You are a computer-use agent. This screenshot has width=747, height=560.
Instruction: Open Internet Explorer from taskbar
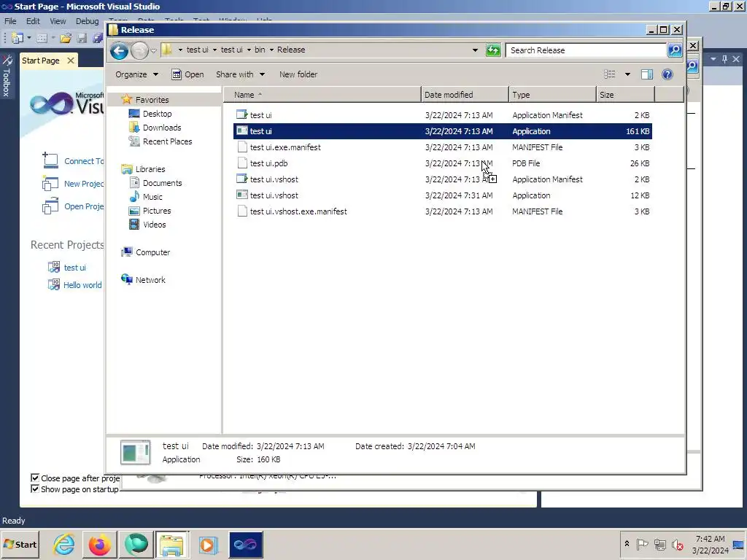pos(63,544)
